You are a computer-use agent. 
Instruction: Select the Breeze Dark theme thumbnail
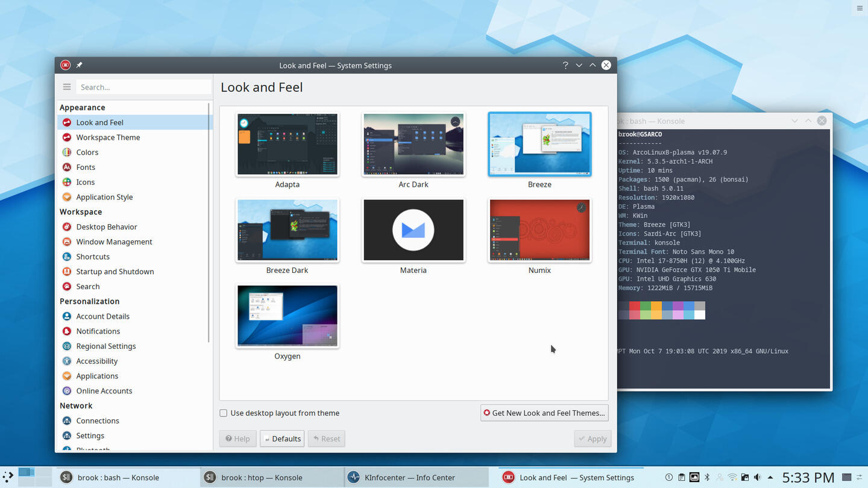pos(287,230)
